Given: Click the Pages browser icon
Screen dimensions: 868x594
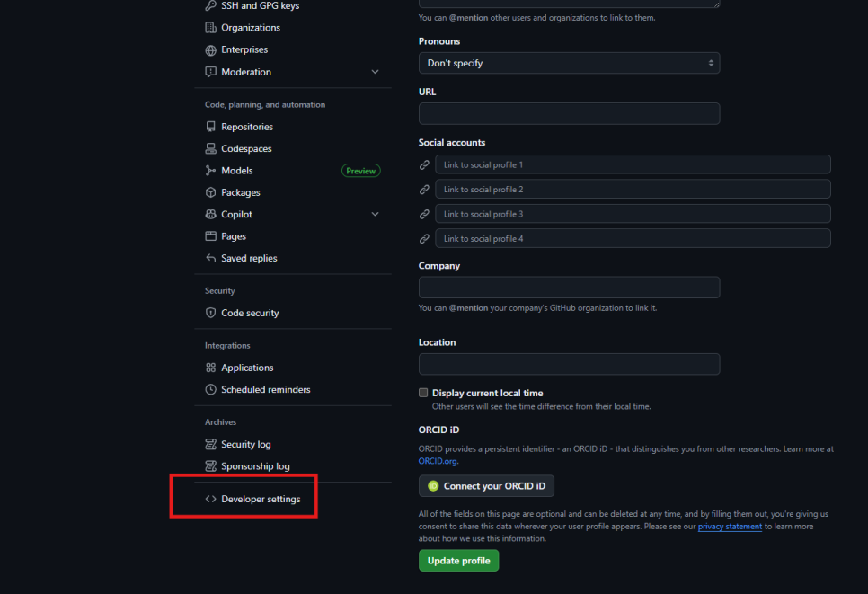Looking at the screenshot, I should tap(210, 236).
